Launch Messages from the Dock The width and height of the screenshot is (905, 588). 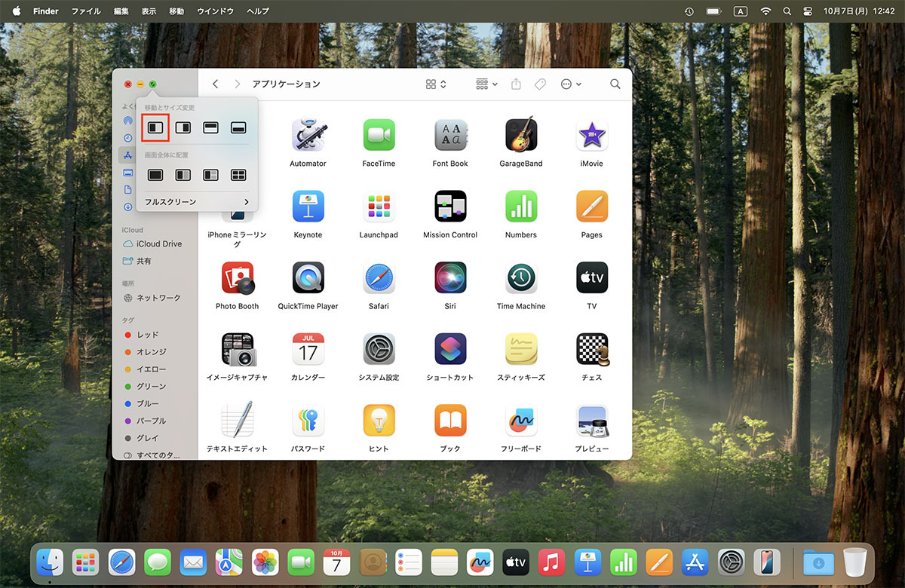click(158, 562)
